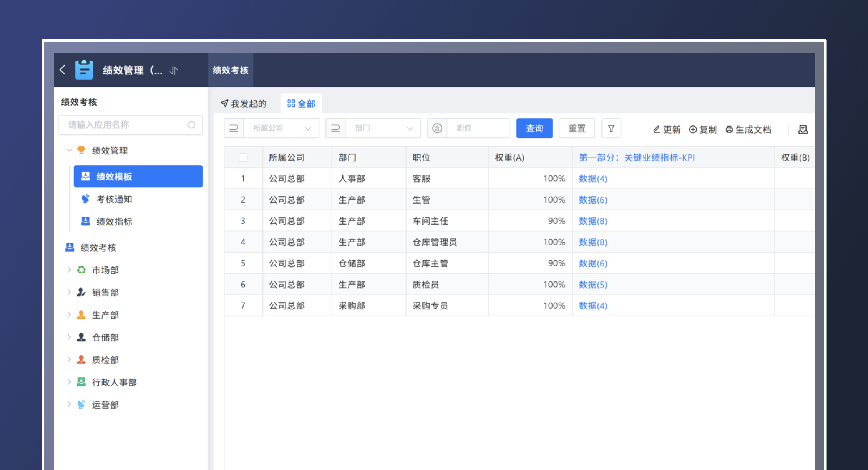Image resolution: width=868 pixels, height=470 pixels.
Task: Click the 生成文档 printer icon
Action: [728, 129]
